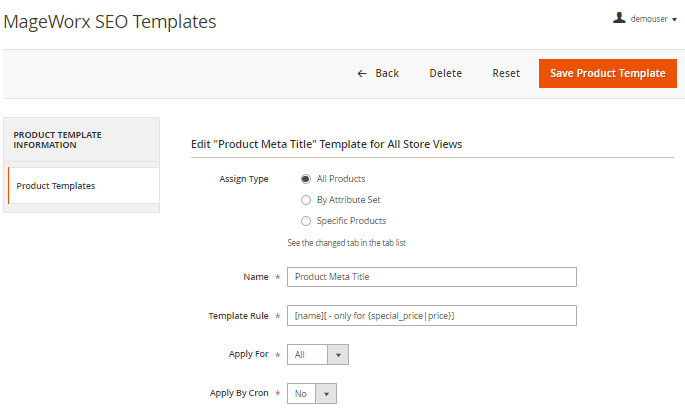The height and width of the screenshot is (408, 685).
Task: Select the All Products radio button
Action: click(x=306, y=179)
